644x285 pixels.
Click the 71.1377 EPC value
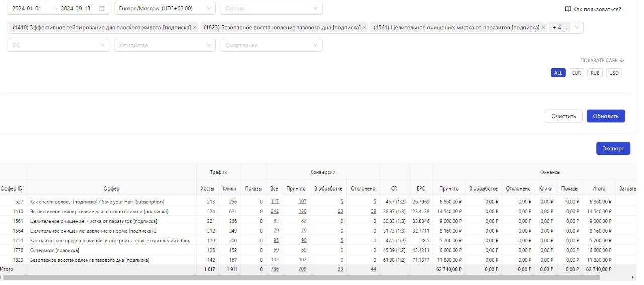(421, 260)
